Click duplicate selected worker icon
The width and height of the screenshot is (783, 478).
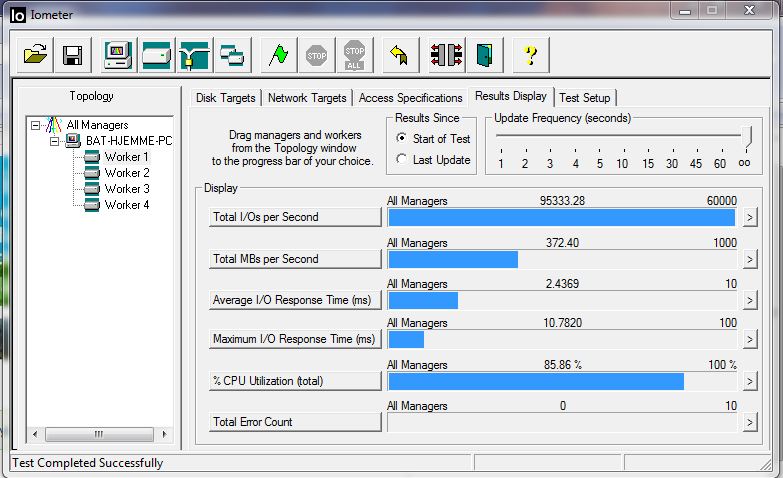coord(232,55)
